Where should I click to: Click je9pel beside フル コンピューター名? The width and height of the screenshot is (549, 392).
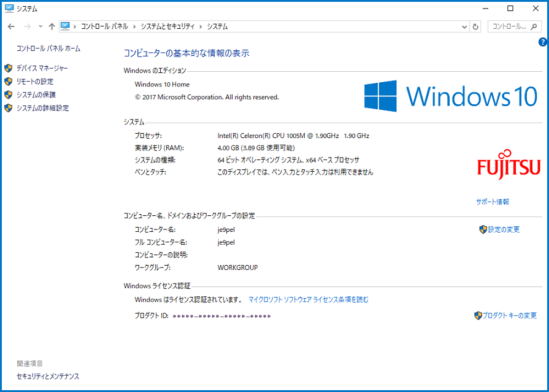coord(226,242)
